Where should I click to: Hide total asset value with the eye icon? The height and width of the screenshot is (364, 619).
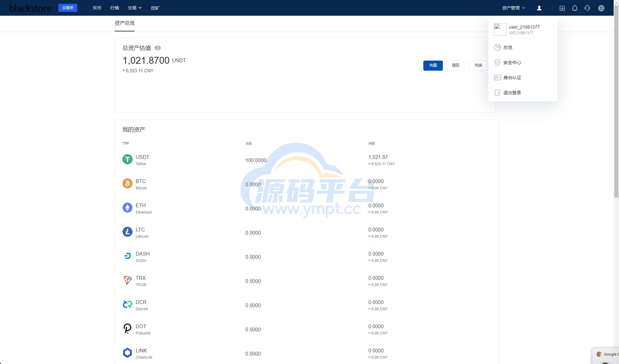click(158, 48)
